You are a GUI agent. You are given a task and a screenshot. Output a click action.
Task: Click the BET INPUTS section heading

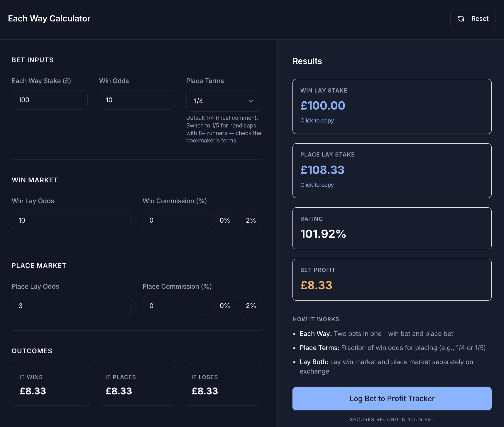click(33, 60)
